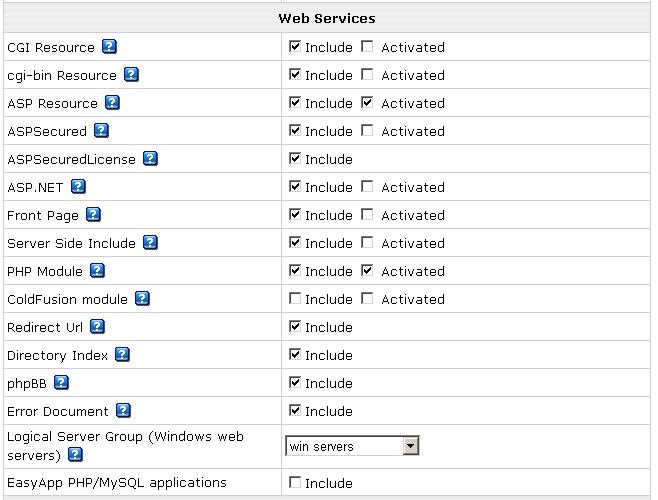Click help icon beside PHP Module
The width and height of the screenshot is (658, 500).
tap(97, 270)
